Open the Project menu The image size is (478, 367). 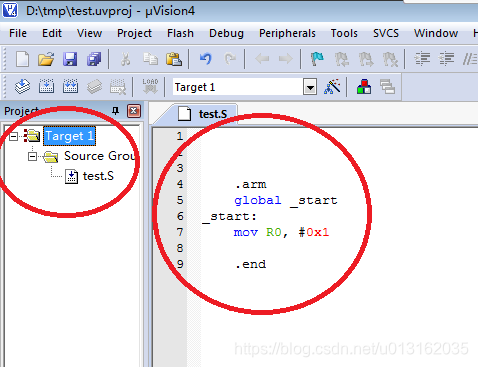[134, 33]
